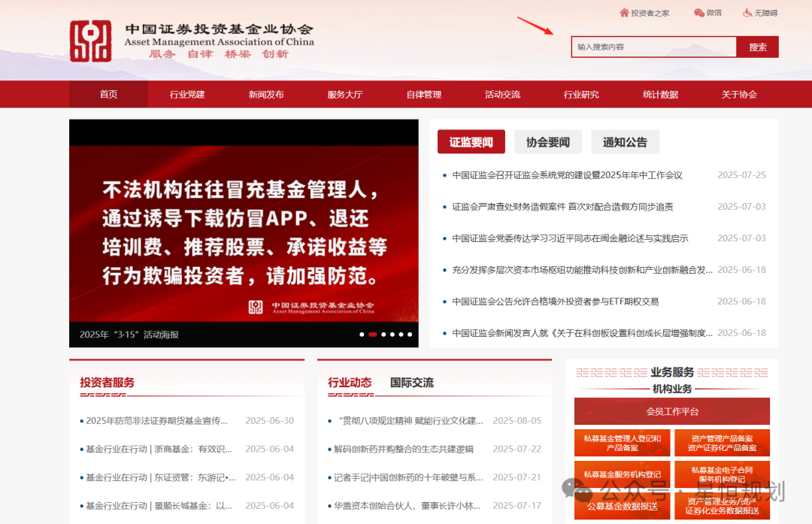
Task: Open the 服务大厅 menu
Action: pyautogui.click(x=345, y=94)
